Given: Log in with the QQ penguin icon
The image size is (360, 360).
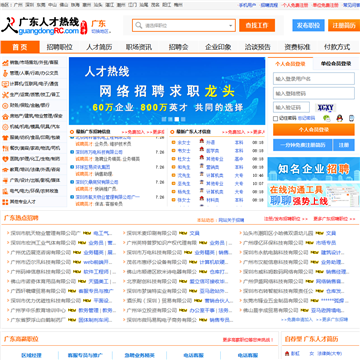Looking at the screenshot, I should (340, 118).
